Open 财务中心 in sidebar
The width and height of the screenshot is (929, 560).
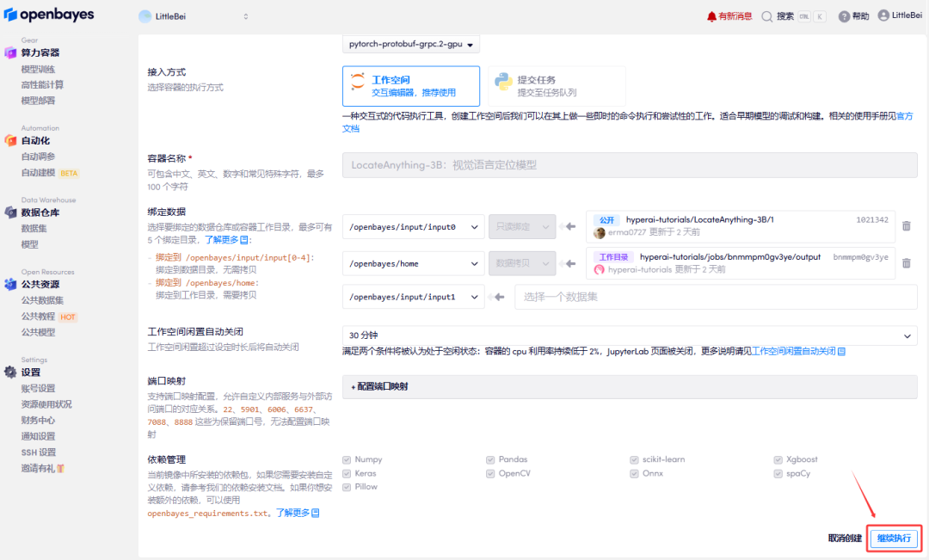tap(38, 420)
